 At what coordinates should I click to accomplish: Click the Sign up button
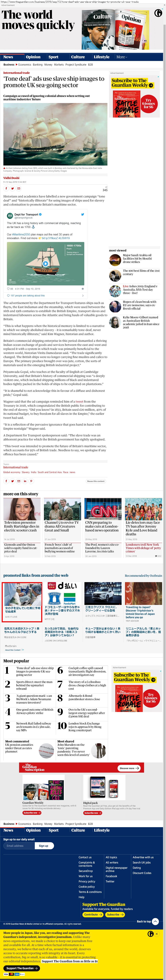tap(44, 846)
